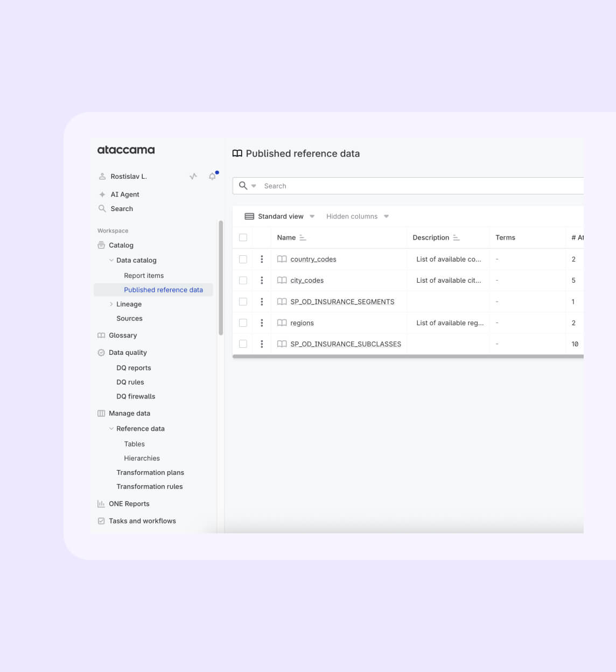Image resolution: width=616 pixels, height=672 pixels.
Task: Select the SP_OD_INSURANCE_SEGMENTS row checkbox
Action: tap(243, 302)
